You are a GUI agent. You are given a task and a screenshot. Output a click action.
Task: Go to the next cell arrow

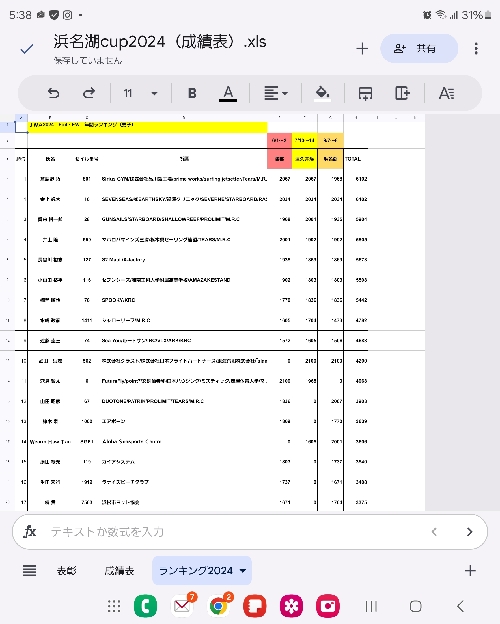click(469, 532)
